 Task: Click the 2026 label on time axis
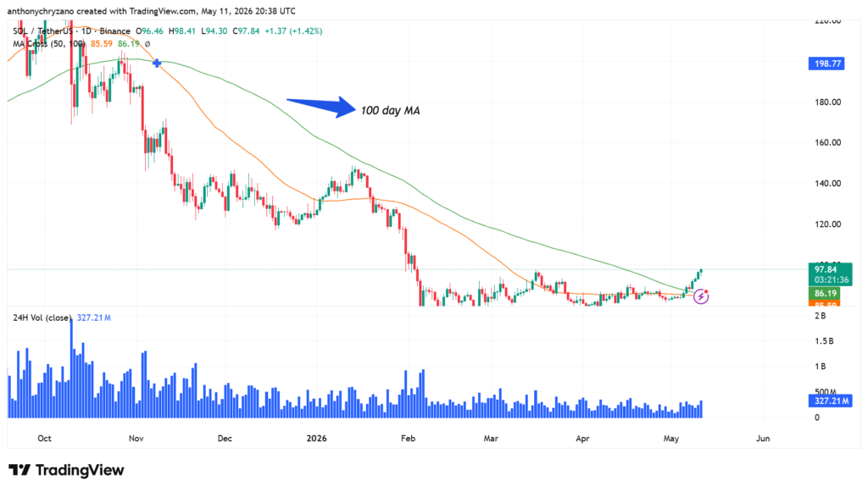[x=317, y=439]
